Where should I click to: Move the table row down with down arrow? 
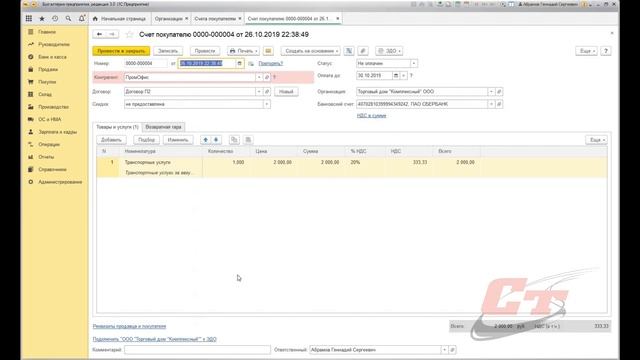[216, 140]
